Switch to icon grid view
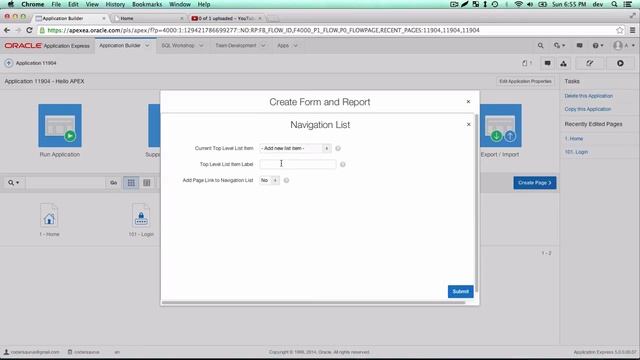 coord(131,183)
